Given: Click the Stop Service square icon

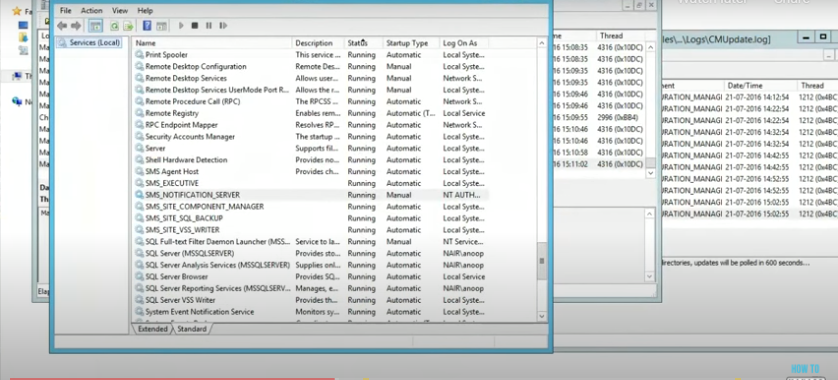Looking at the screenshot, I should click(195, 26).
